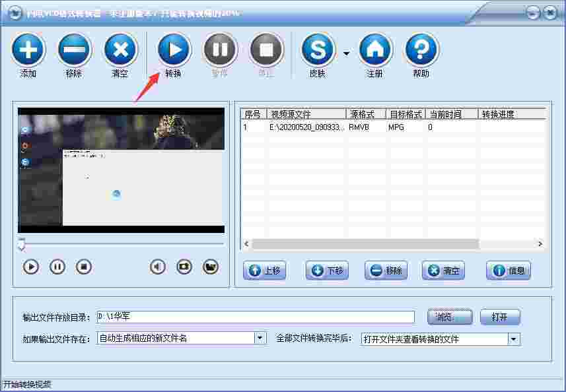Click the 添加 icon to add a video file

(x=28, y=51)
